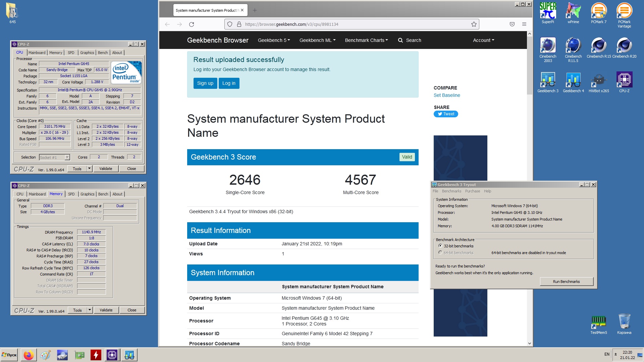Click the EN language indicator in tray
This screenshot has height=362, width=644.
(x=607, y=354)
